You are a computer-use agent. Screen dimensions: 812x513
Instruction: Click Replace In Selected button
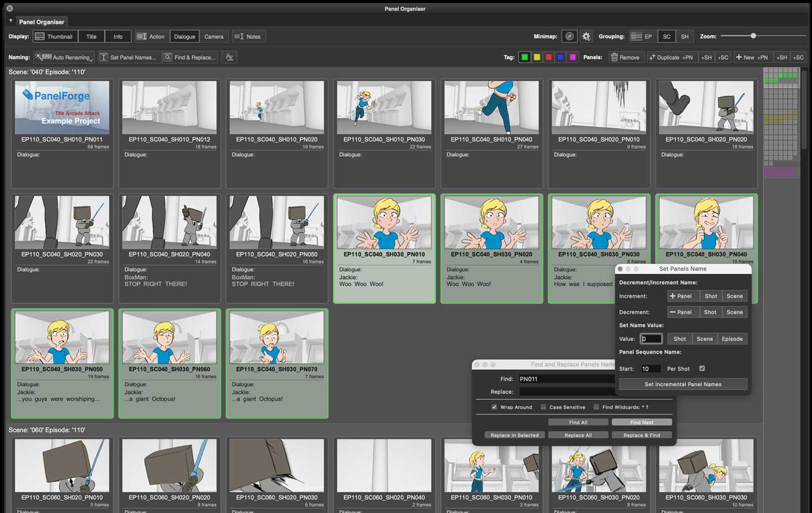pyautogui.click(x=515, y=435)
